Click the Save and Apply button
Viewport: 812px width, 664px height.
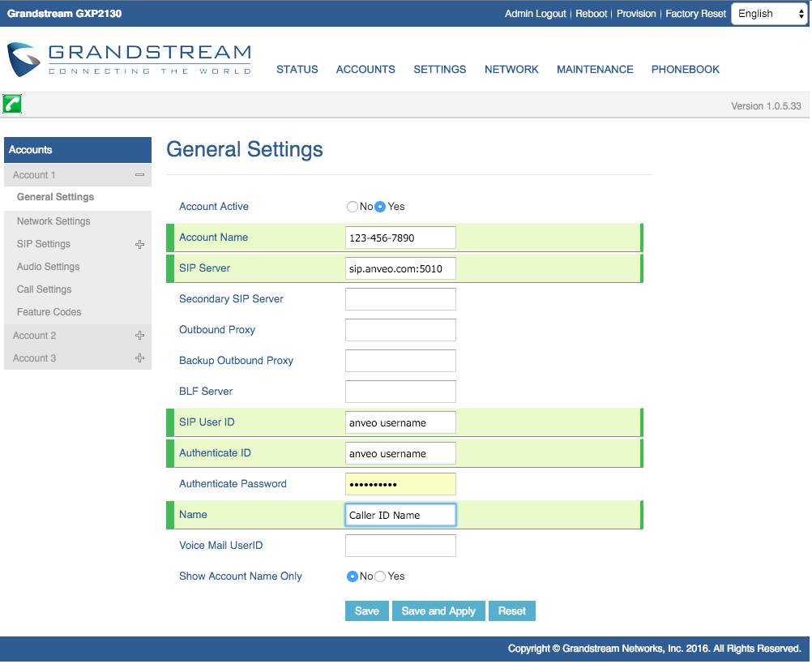click(438, 611)
